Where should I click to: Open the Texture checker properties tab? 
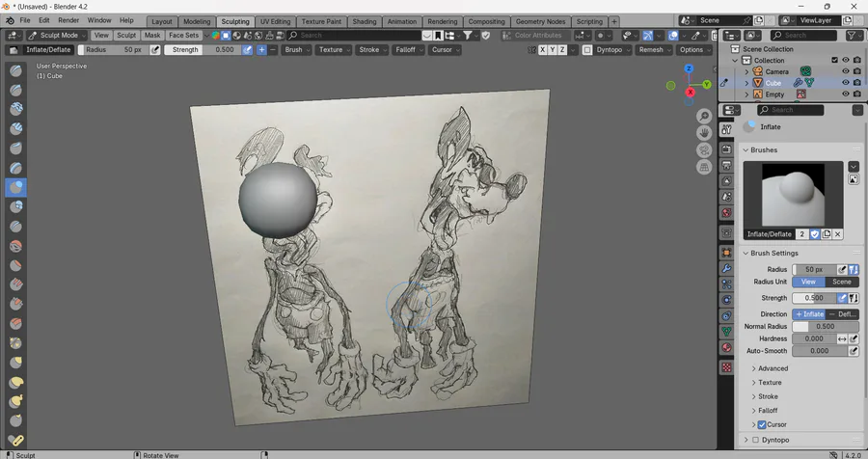[x=727, y=367]
